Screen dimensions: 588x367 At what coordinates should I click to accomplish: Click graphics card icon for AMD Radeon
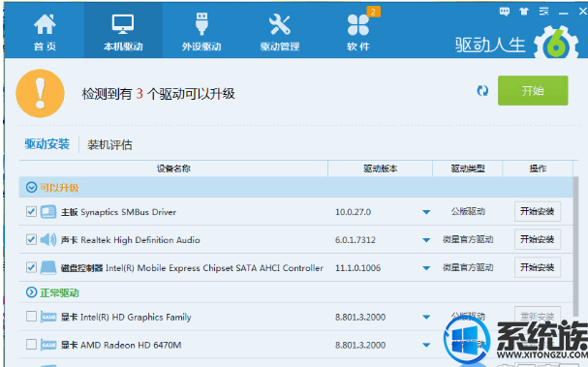(x=48, y=345)
